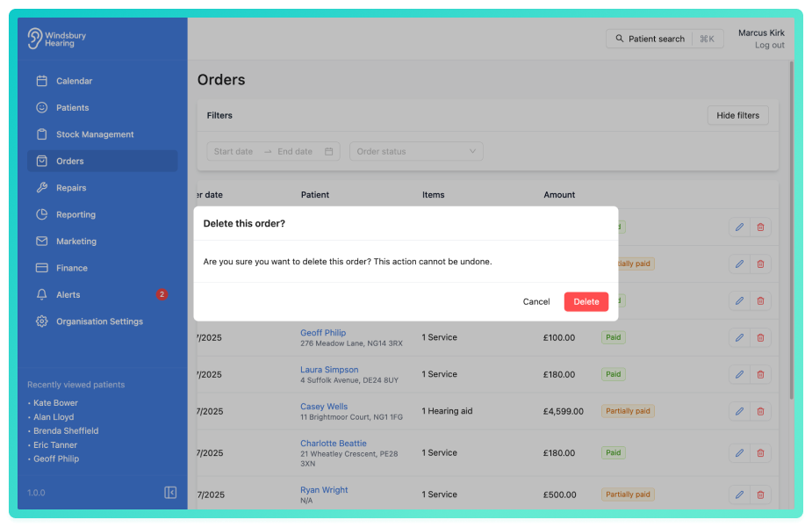The image size is (812, 527).
Task: Open Ryan Wright patient link
Action: tap(324, 490)
